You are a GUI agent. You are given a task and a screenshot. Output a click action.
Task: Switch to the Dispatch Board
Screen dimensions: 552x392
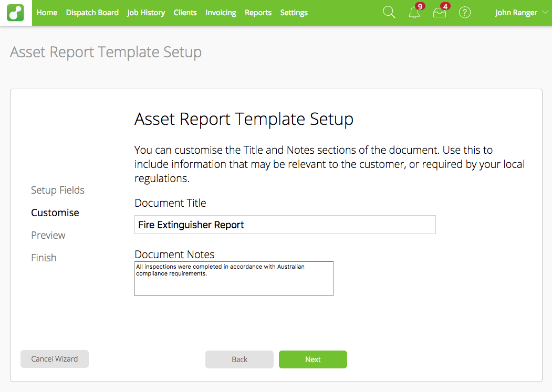point(92,12)
